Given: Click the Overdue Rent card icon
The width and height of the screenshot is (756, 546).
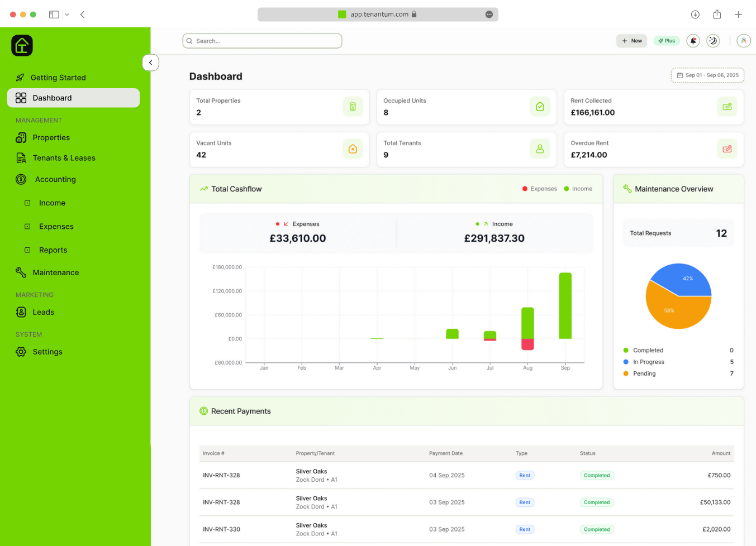Looking at the screenshot, I should 726,149.
